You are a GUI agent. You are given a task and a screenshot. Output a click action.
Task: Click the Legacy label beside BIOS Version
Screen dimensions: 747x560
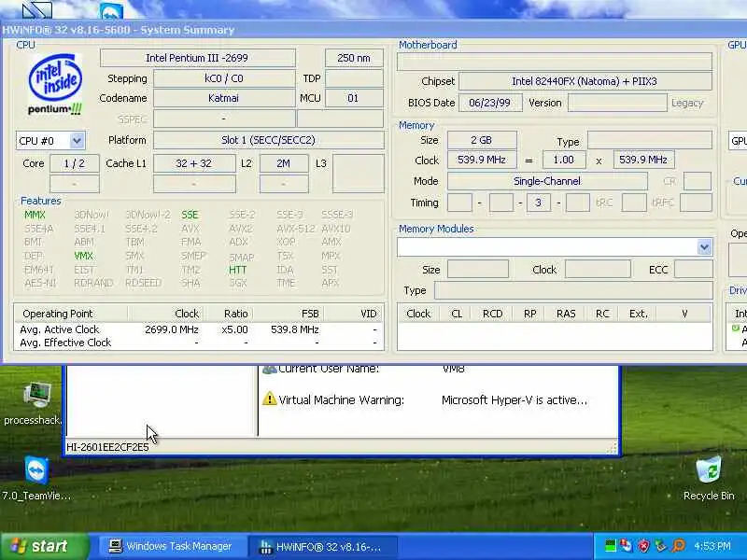687,103
